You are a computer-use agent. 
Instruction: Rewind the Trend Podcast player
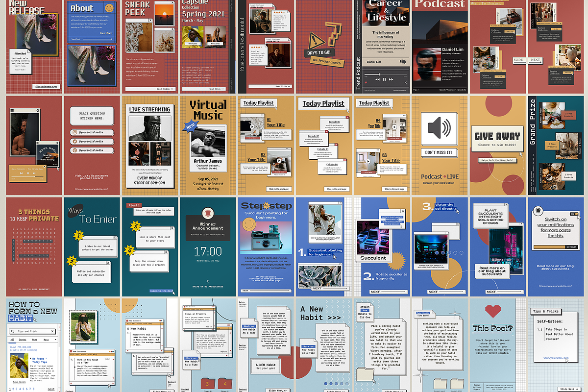[377, 79]
